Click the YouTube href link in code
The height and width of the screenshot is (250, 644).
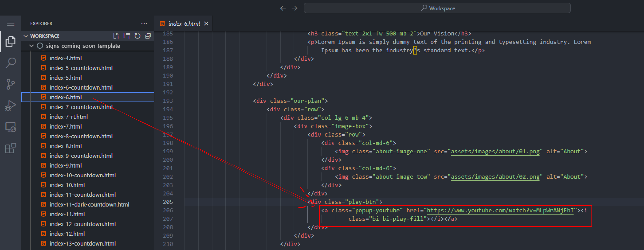(x=500, y=211)
